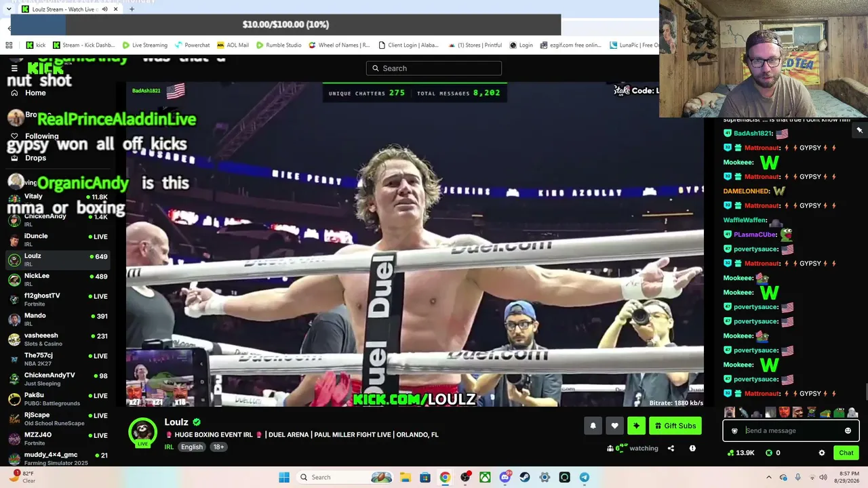Click the English language tag
868x488 pixels.
tap(192, 447)
